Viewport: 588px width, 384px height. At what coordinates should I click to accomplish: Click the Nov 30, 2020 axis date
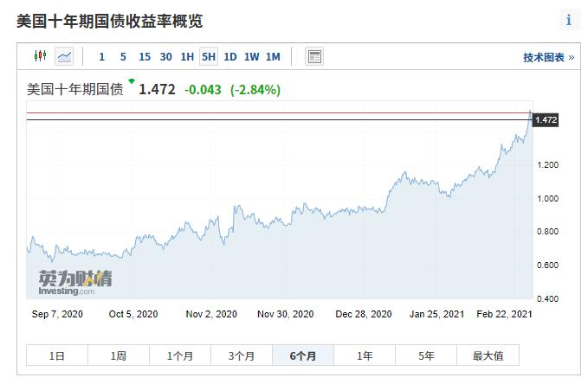(286, 314)
